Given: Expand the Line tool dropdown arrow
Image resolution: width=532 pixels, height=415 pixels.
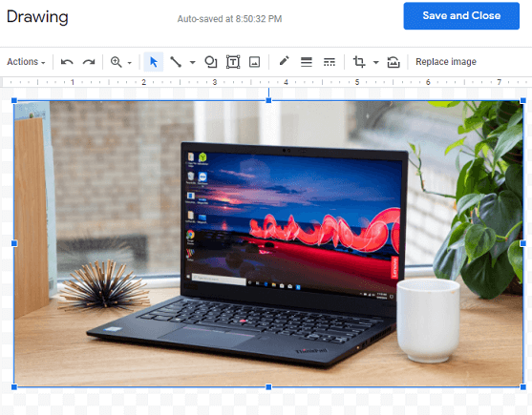Looking at the screenshot, I should (x=192, y=62).
